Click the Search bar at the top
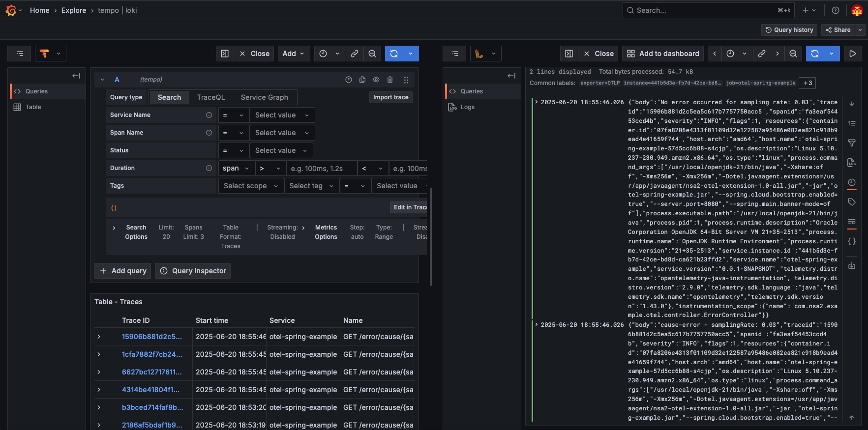The image size is (868, 430). (709, 10)
